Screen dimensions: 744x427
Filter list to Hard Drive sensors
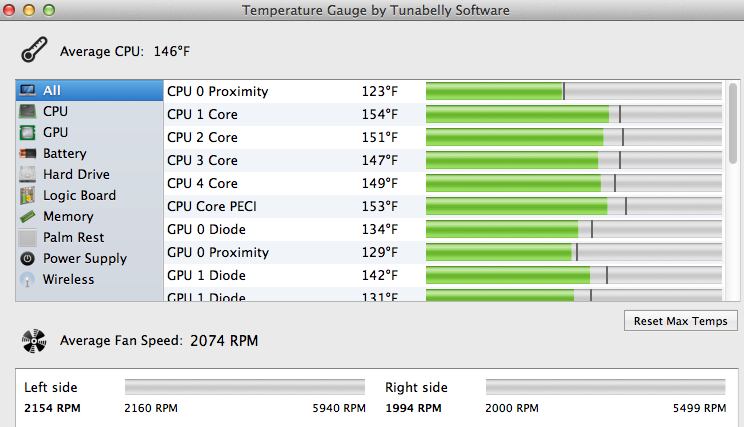point(89,174)
